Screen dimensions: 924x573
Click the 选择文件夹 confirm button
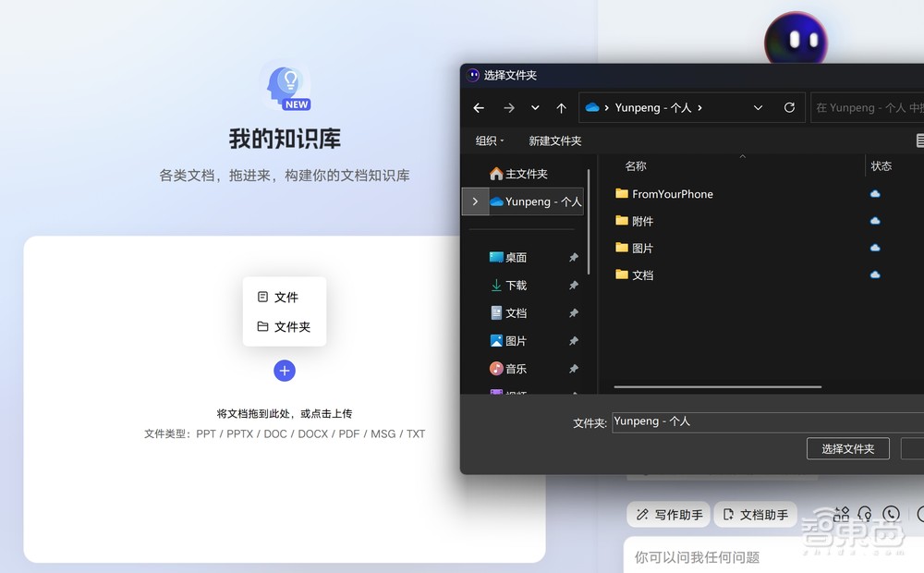point(847,448)
